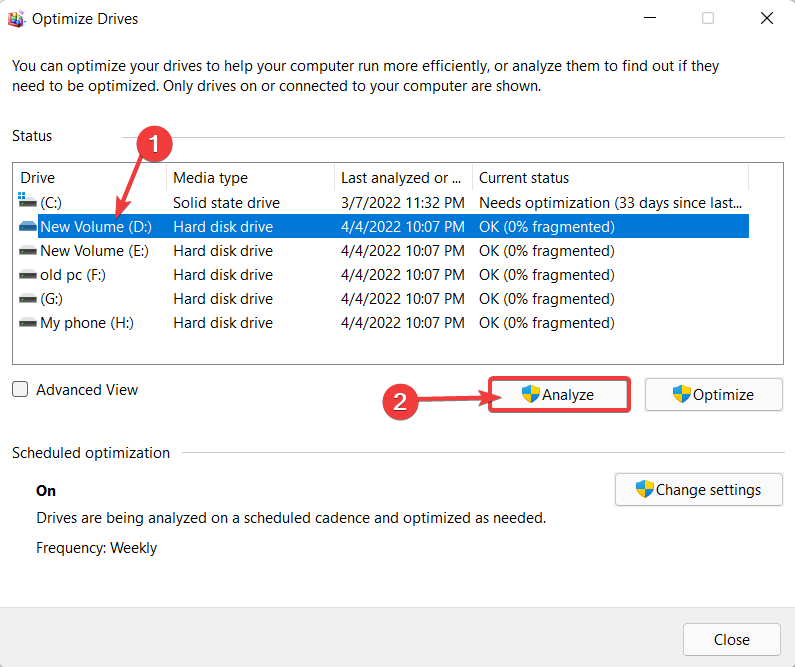Click the old pc (F:) drive icon
The height and width of the screenshot is (667, 795).
click(27, 275)
